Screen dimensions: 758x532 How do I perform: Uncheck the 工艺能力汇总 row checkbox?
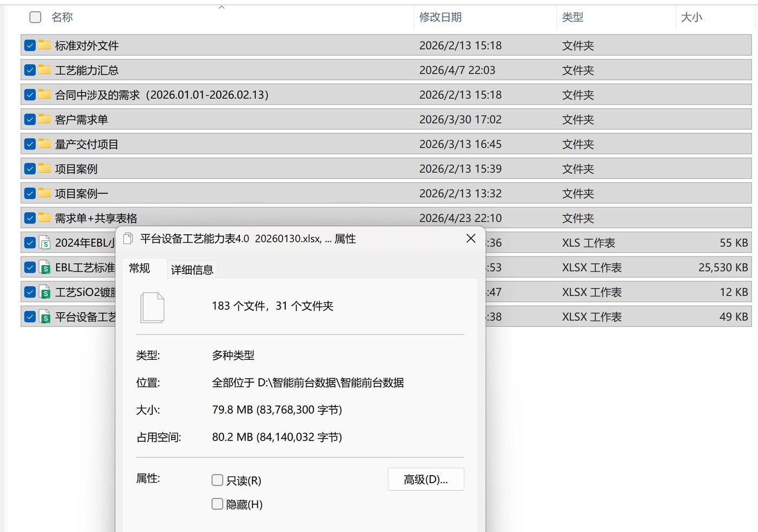coord(30,70)
